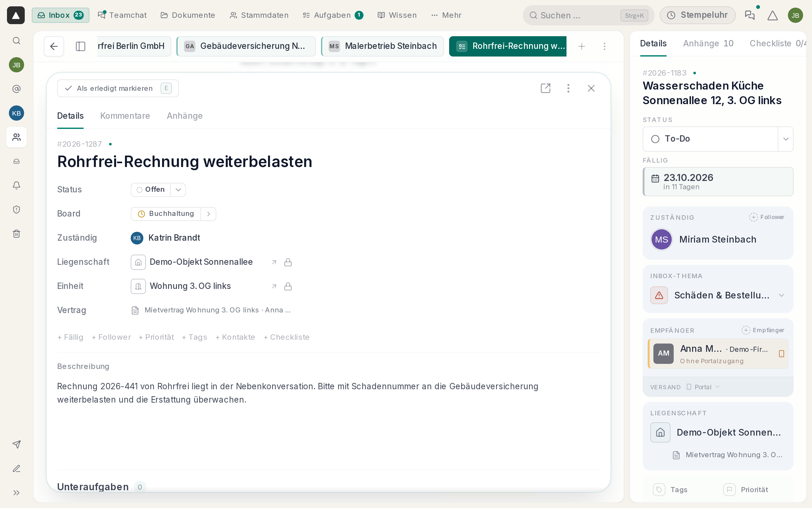Open the Anhänge 10 tab in right panel
This screenshot has height=508, width=812.
tap(708, 43)
